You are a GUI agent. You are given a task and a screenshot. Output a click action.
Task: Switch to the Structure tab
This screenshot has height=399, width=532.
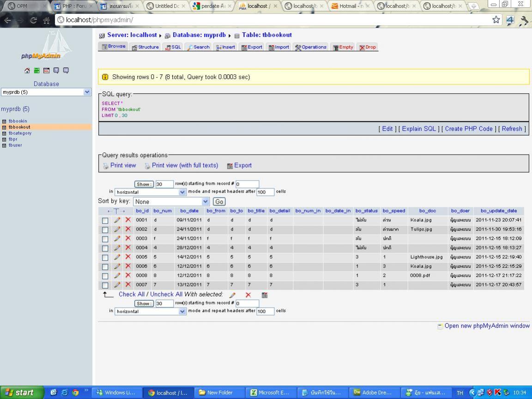pos(145,47)
